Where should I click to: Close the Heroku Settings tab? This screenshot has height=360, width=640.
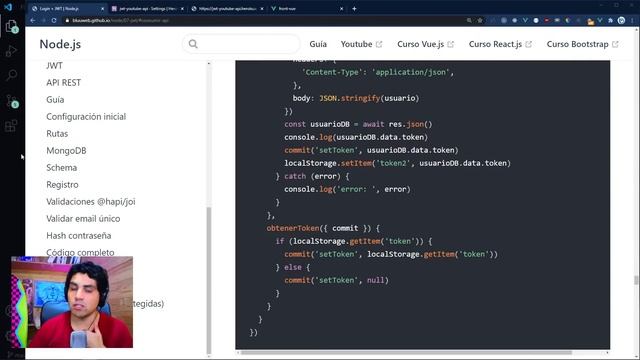click(182, 9)
